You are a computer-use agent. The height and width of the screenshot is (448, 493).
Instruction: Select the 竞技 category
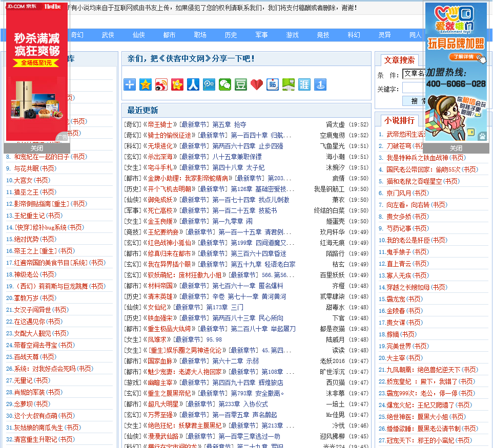click(x=323, y=35)
